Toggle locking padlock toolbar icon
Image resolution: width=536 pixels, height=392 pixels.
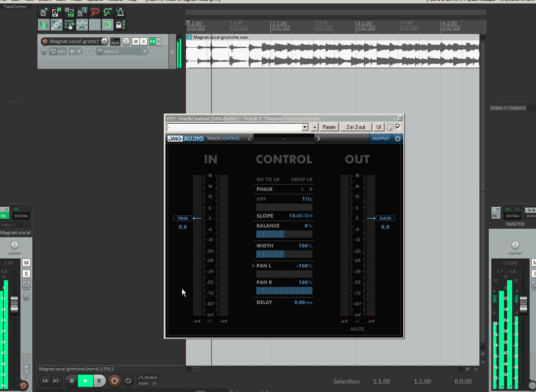(120, 25)
